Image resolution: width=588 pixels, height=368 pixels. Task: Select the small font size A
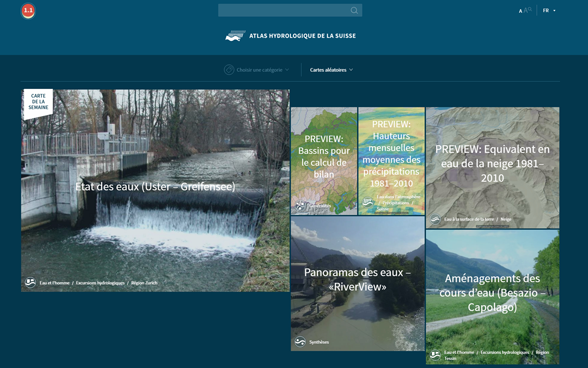pos(520,11)
